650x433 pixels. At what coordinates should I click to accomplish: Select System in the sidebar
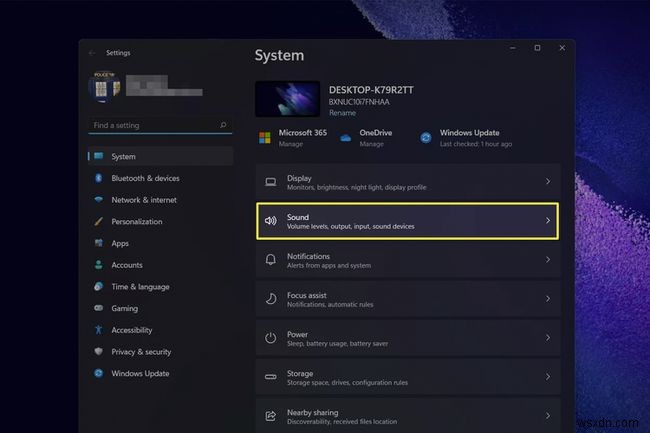pos(160,156)
